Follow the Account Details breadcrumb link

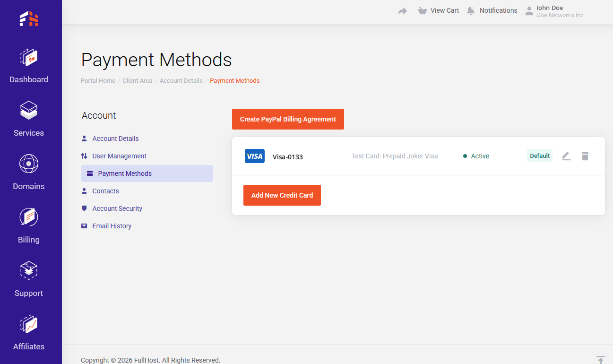point(181,81)
